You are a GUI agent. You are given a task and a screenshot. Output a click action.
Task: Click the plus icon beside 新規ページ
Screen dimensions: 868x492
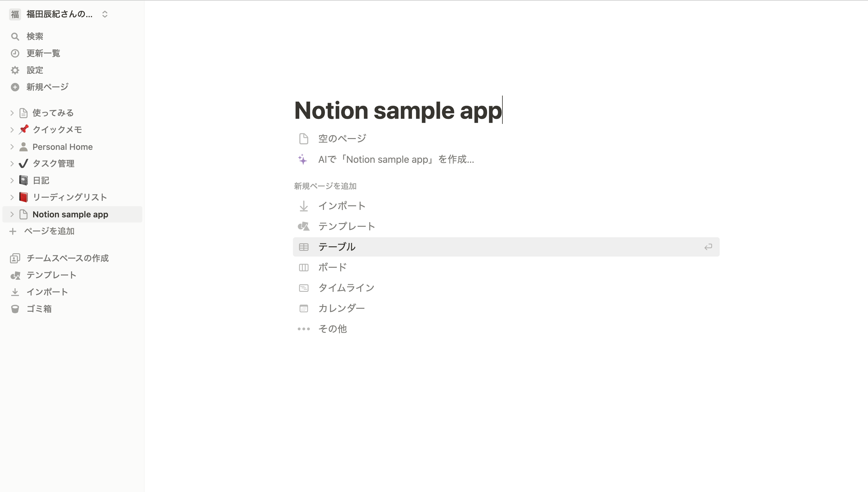tap(15, 87)
